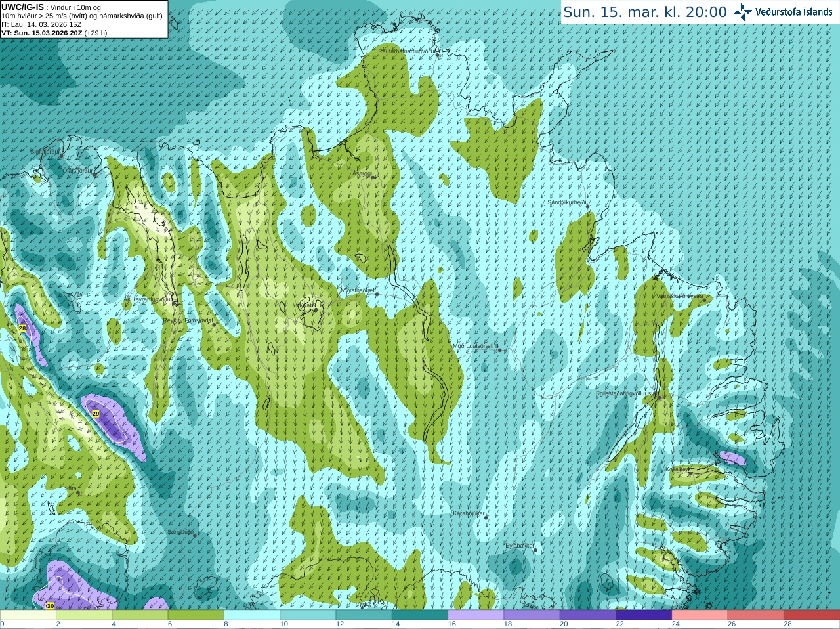This screenshot has height=629, width=840.
Task: Click the Raufarhafnarflugvöllur station dot
Action: [x=438, y=55]
